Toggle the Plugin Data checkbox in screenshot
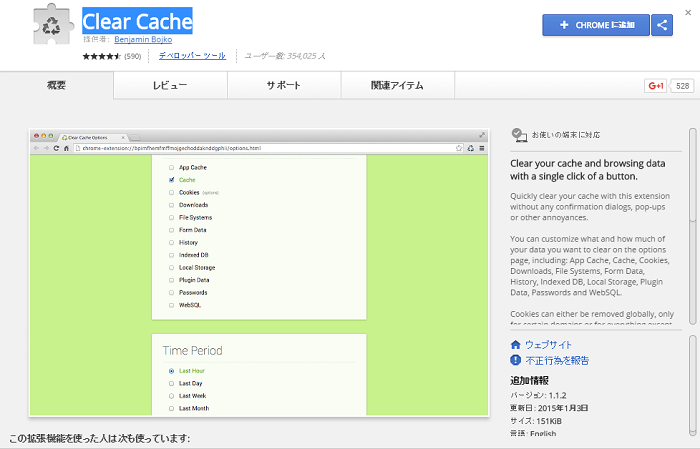 (171, 280)
